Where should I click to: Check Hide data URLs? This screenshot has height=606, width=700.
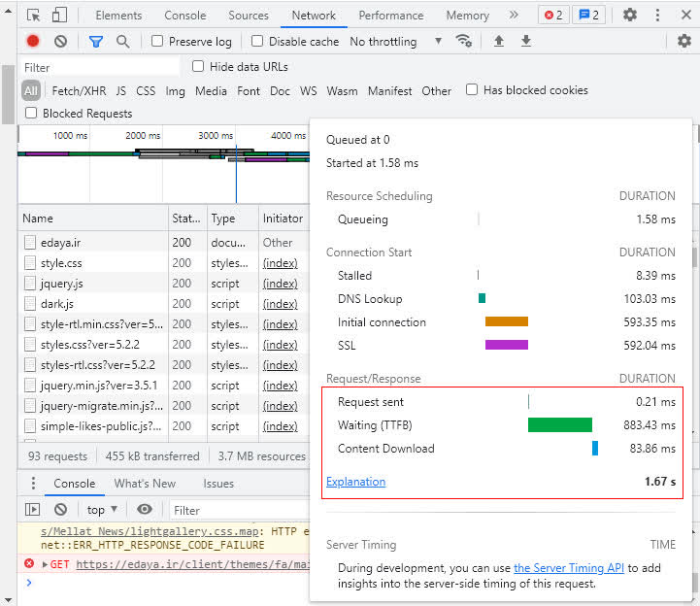[198, 66]
